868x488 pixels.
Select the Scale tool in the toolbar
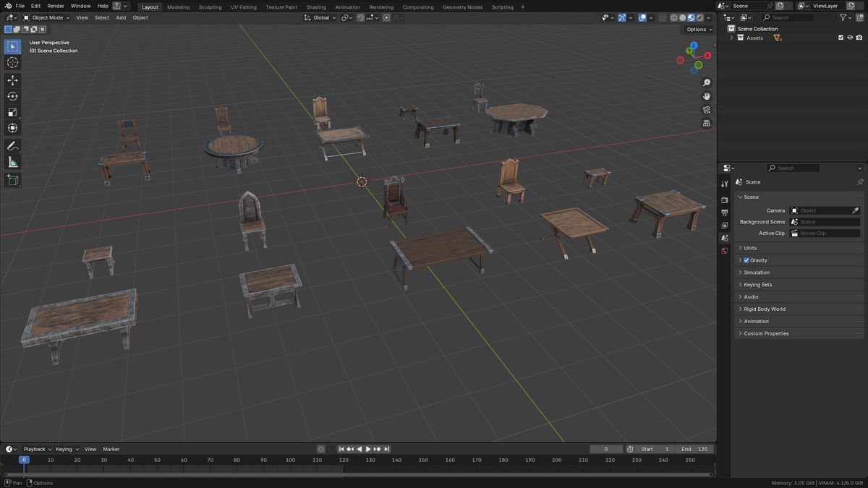[12, 112]
